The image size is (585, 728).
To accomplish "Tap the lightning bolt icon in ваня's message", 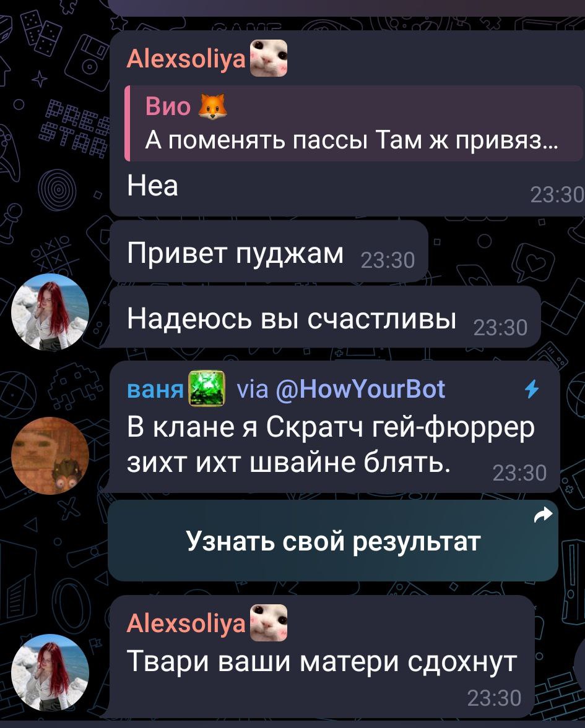I will (532, 389).
